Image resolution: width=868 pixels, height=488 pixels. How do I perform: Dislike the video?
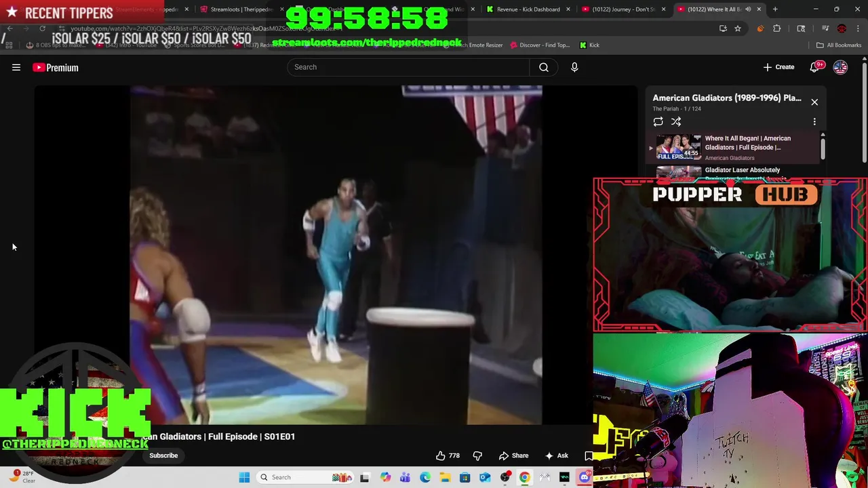coord(477,455)
